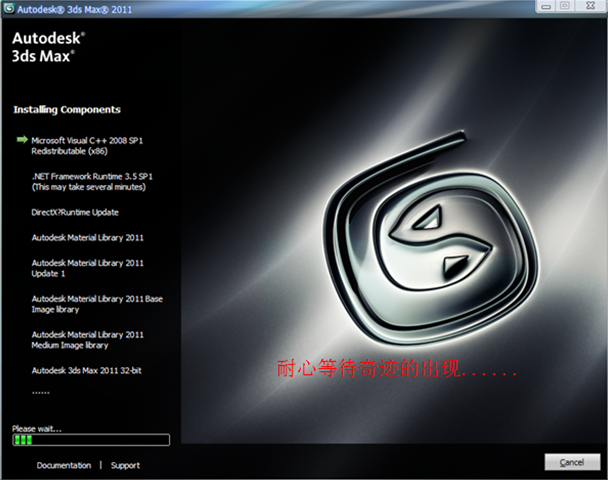This screenshot has height=480, width=608.
Task: Click "Autodesk Material Library 2011 Base Image library"
Action: [97, 304]
